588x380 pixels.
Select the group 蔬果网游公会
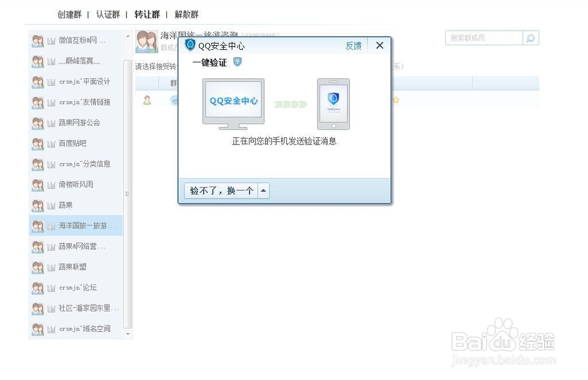(76, 123)
